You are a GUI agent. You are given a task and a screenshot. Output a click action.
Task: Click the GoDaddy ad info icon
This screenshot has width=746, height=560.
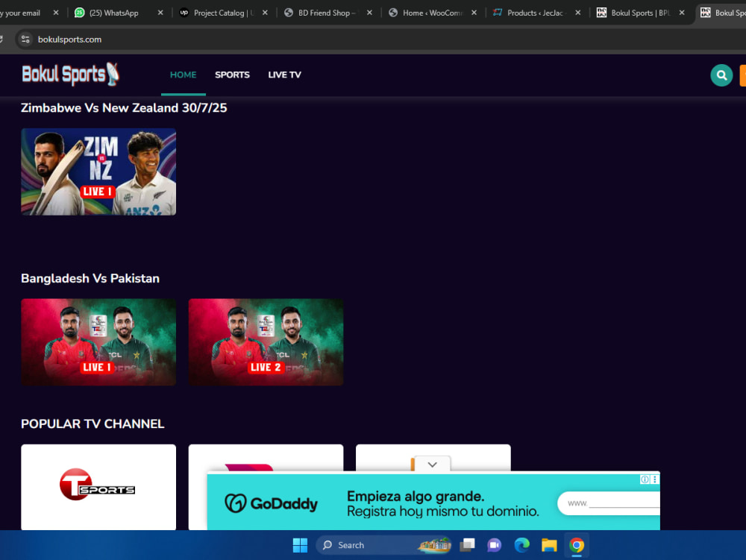pyautogui.click(x=645, y=479)
